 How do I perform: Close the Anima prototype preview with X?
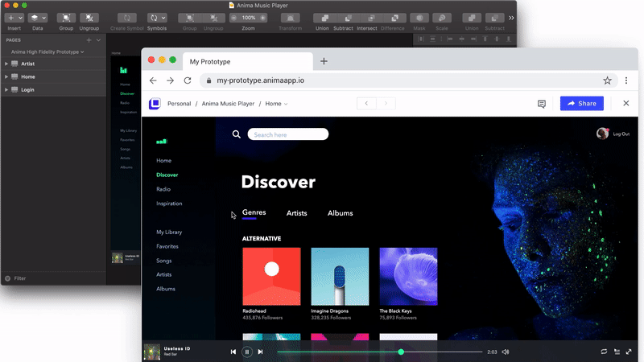[x=626, y=104]
